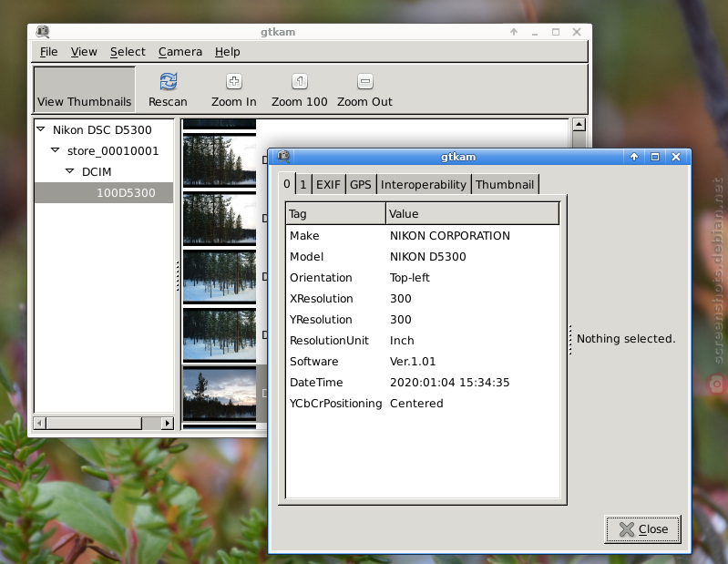Image resolution: width=728 pixels, height=564 pixels.
Task: Switch to the Interoperability tab
Action: click(x=424, y=185)
